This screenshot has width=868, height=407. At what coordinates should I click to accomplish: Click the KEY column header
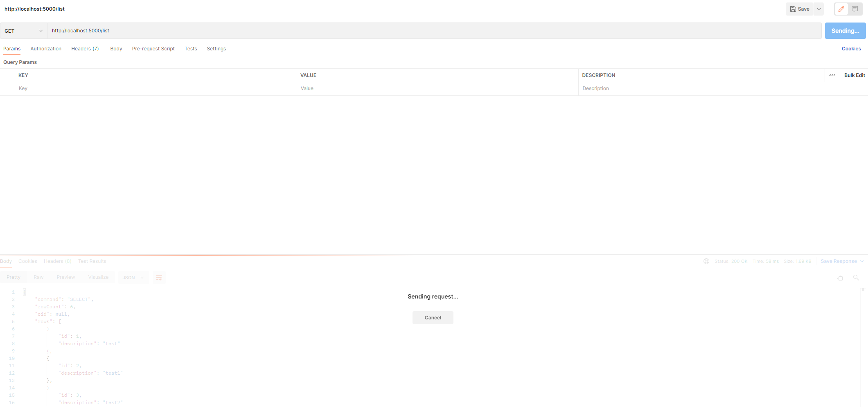coord(23,75)
